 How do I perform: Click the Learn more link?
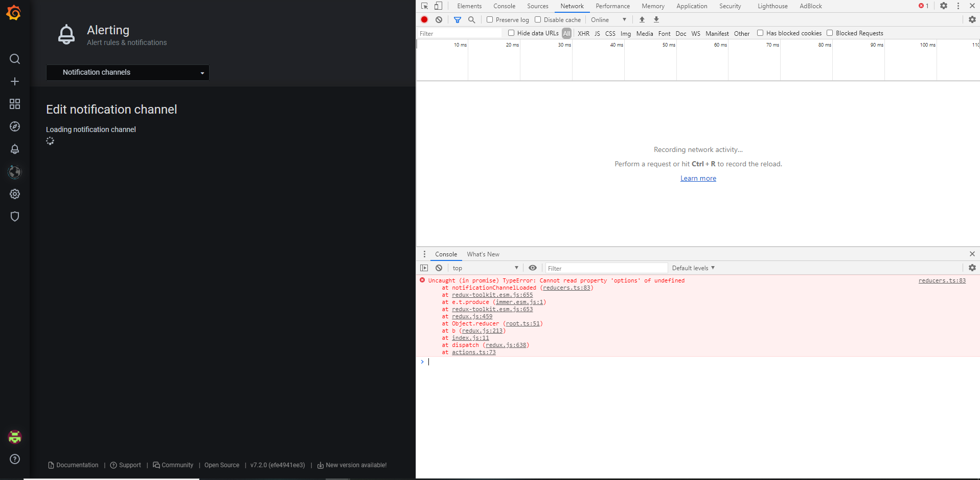[698, 178]
